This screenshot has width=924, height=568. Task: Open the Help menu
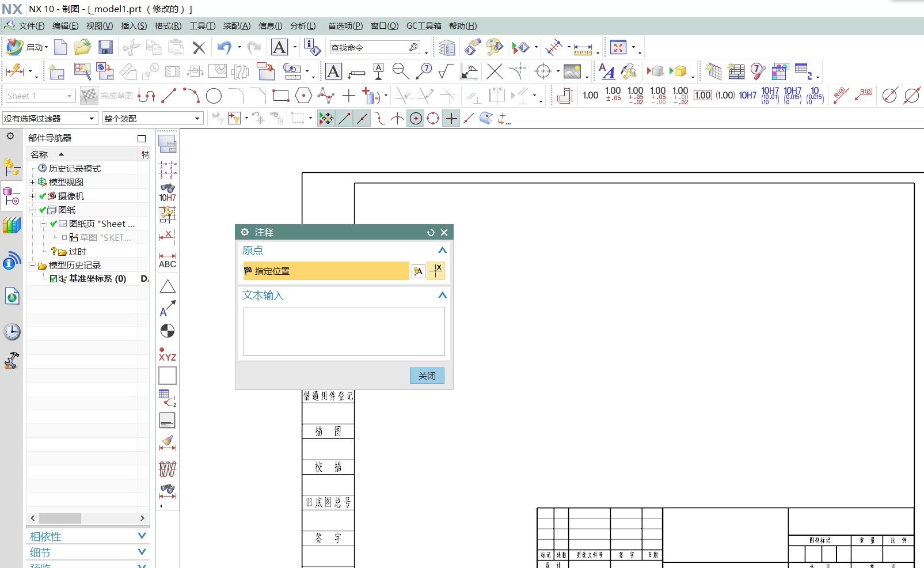click(463, 26)
